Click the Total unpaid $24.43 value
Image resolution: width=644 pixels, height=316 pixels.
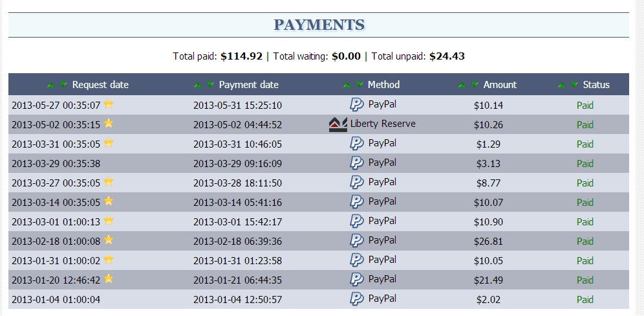[447, 56]
